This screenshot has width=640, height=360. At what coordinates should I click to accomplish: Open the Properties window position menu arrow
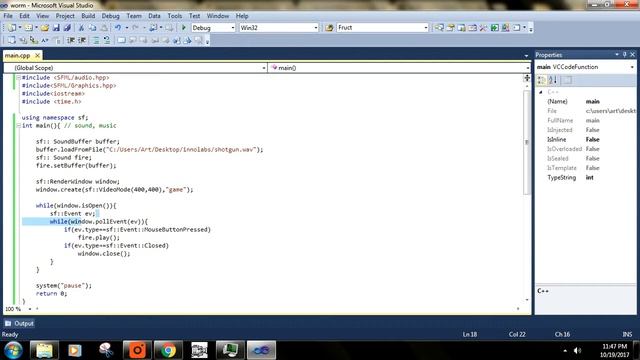point(617,55)
